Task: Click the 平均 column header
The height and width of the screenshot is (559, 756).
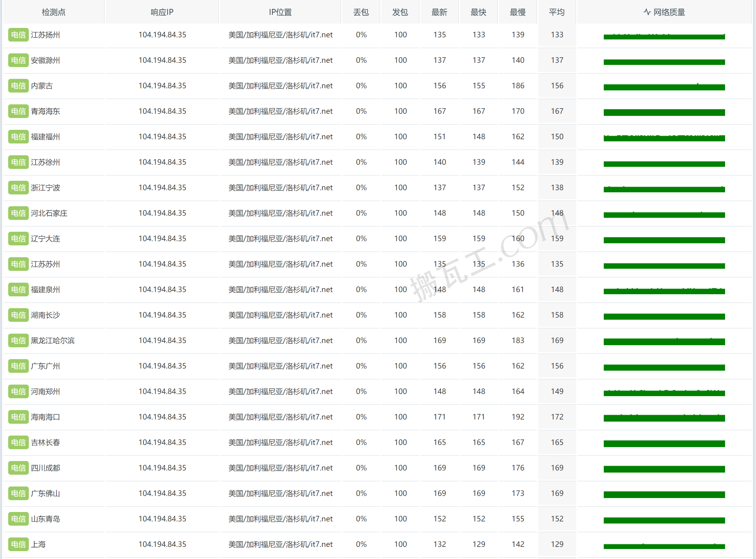Action: click(x=557, y=12)
